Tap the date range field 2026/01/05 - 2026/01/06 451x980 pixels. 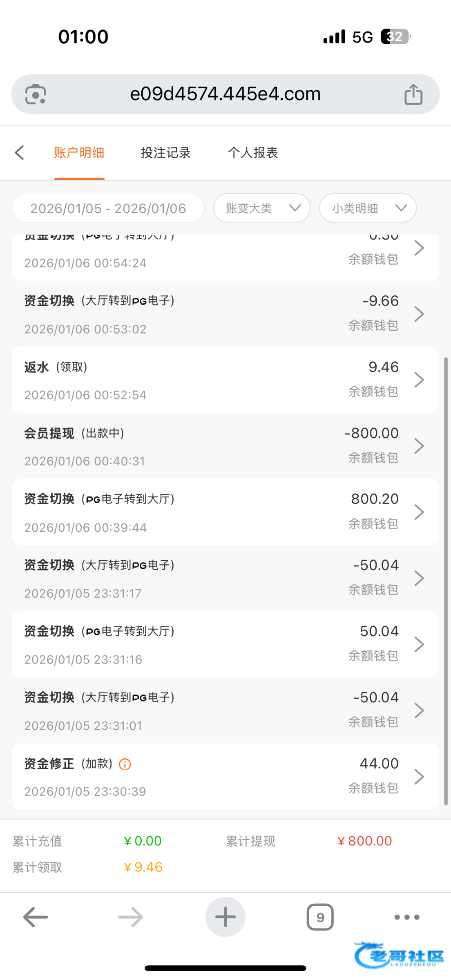pos(108,208)
